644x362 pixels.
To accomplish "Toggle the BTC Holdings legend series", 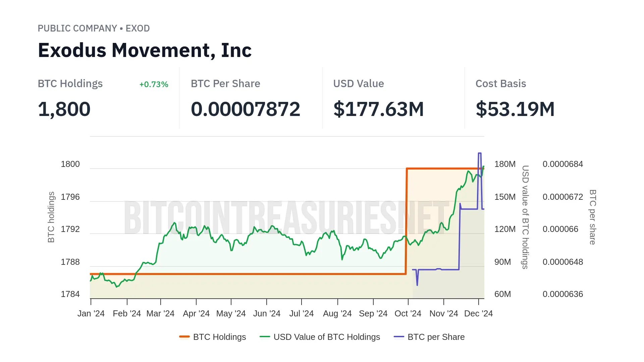I will coord(219,337).
